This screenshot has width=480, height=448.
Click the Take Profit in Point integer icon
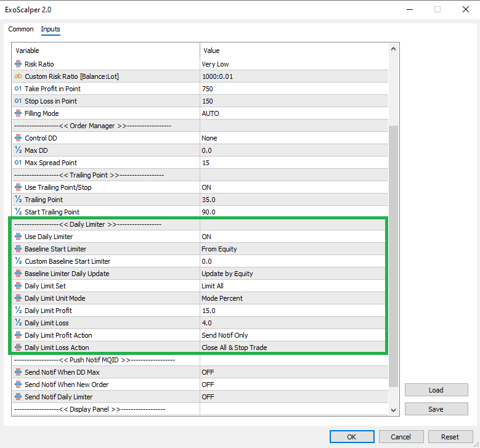[18, 89]
